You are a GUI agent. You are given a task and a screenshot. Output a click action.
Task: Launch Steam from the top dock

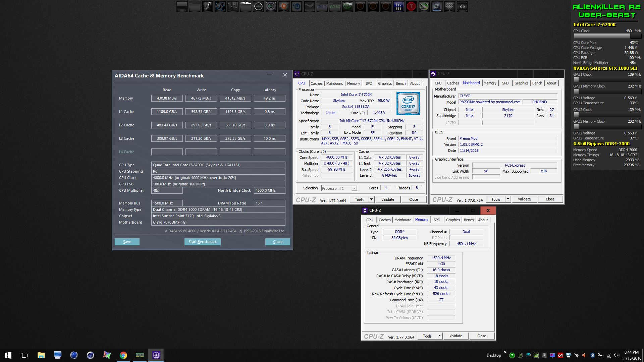[x=309, y=6]
